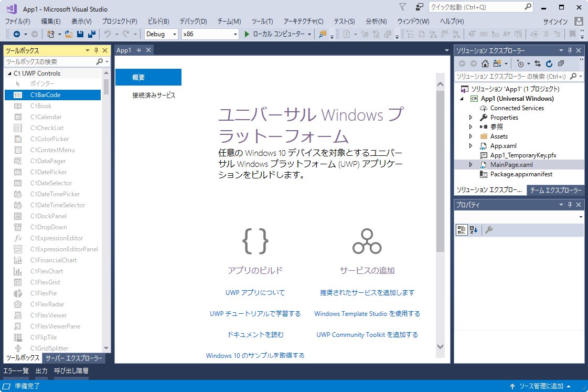Start debugging with green play arrow
The width and height of the screenshot is (588, 392).
tap(248, 34)
